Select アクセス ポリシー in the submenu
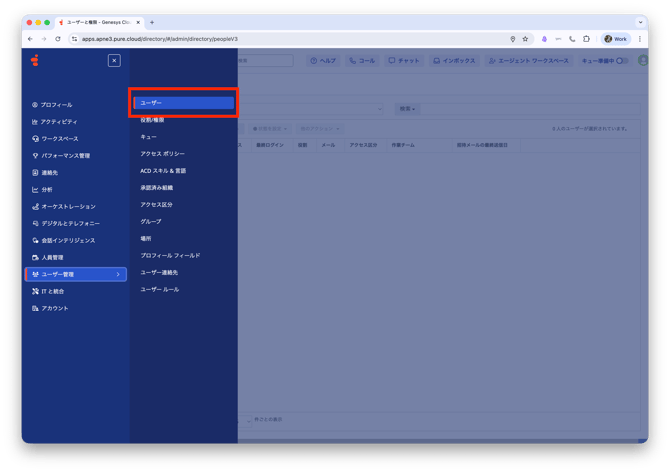The height and width of the screenshot is (472, 670). click(x=162, y=154)
